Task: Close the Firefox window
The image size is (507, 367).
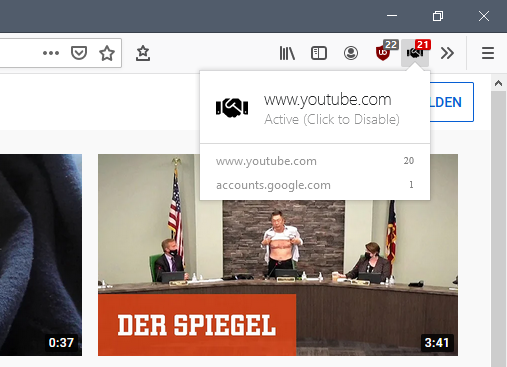Action: tap(484, 16)
